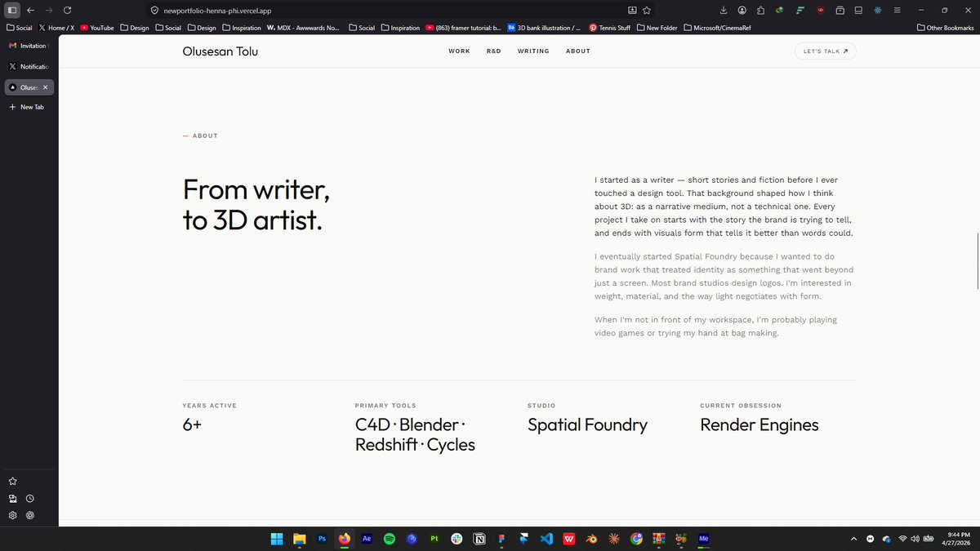Click the LET'S TALK button
Image resolution: width=980 pixels, height=551 pixels.
coord(825,51)
